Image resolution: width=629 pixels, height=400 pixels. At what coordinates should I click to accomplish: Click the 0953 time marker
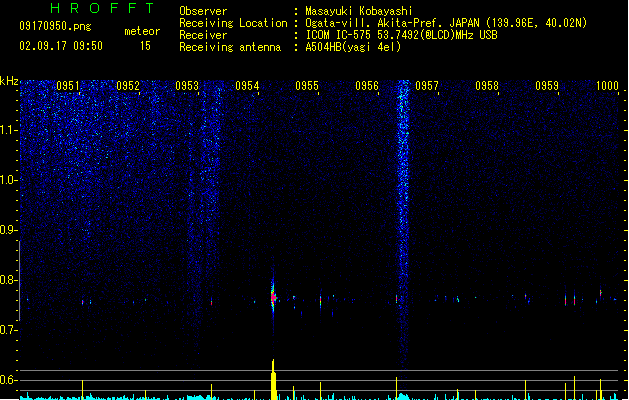point(187,86)
